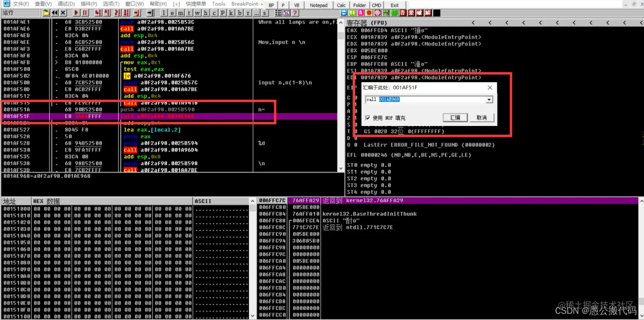Click the Exit toolbar button
Image resolution: width=644 pixels, height=320 pixels.
[395, 5]
